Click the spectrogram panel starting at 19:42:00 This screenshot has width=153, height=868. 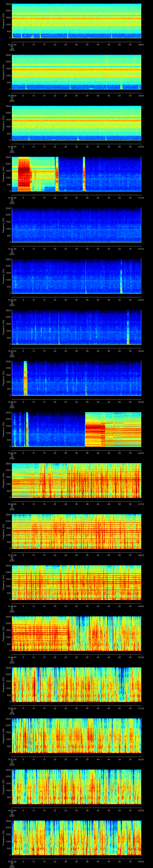pyautogui.click(x=77, y=276)
